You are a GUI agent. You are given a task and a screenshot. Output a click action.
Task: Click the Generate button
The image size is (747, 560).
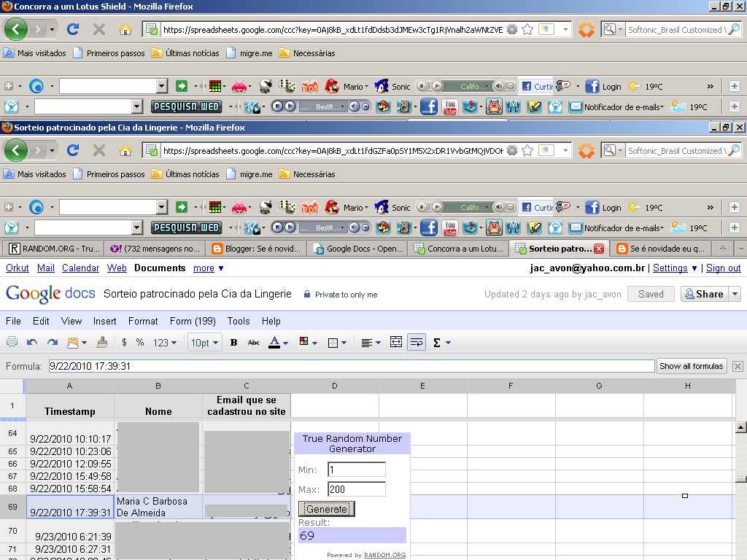click(326, 509)
